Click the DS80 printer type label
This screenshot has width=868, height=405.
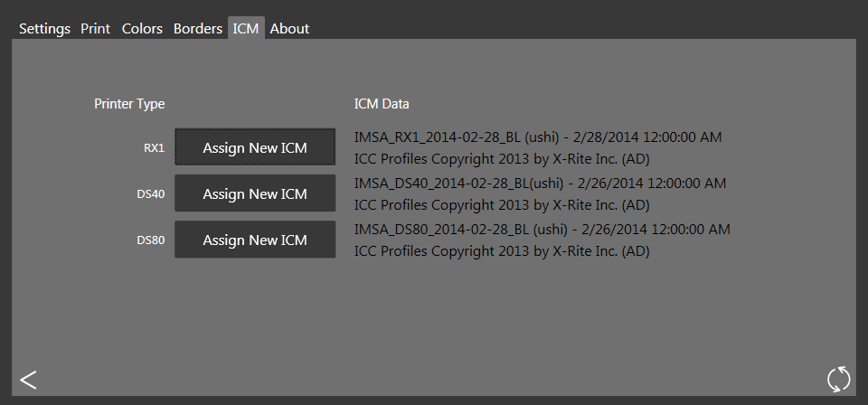(151, 240)
